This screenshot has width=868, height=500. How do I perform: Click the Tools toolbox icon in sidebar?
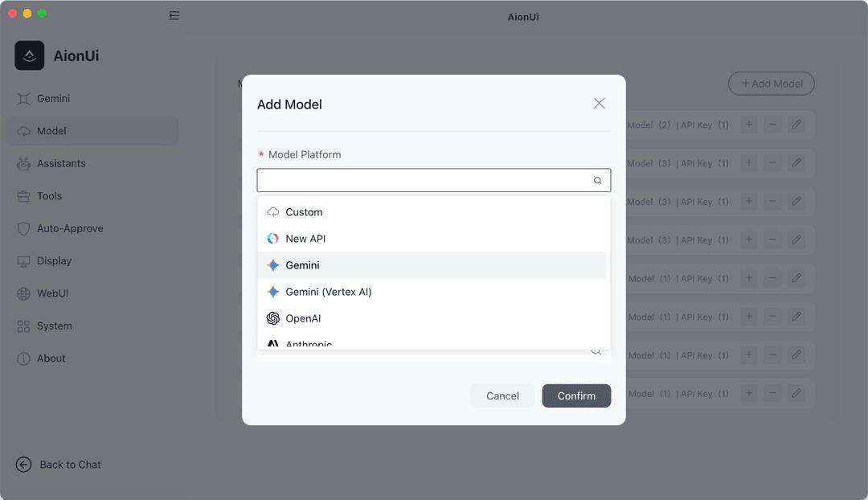pyautogui.click(x=23, y=196)
